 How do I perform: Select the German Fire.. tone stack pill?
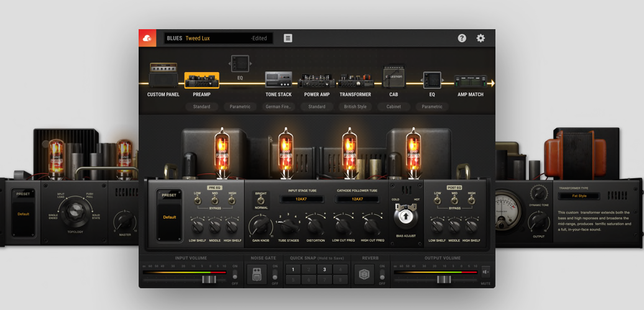[x=278, y=107]
